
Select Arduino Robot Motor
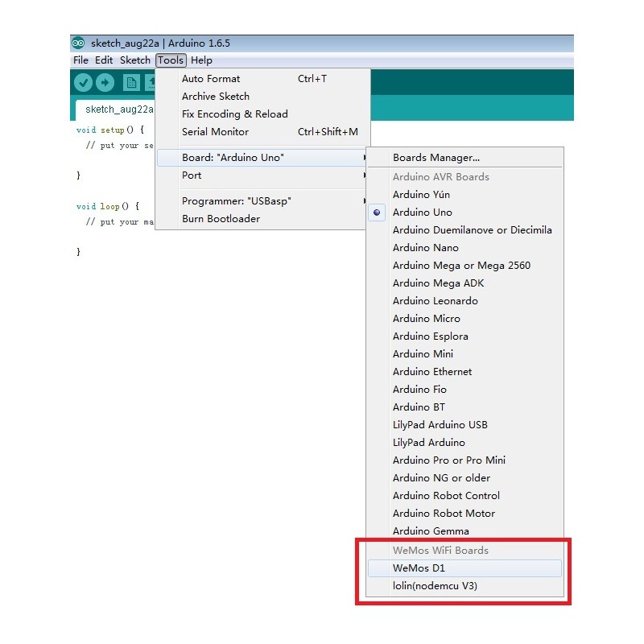pos(464,513)
